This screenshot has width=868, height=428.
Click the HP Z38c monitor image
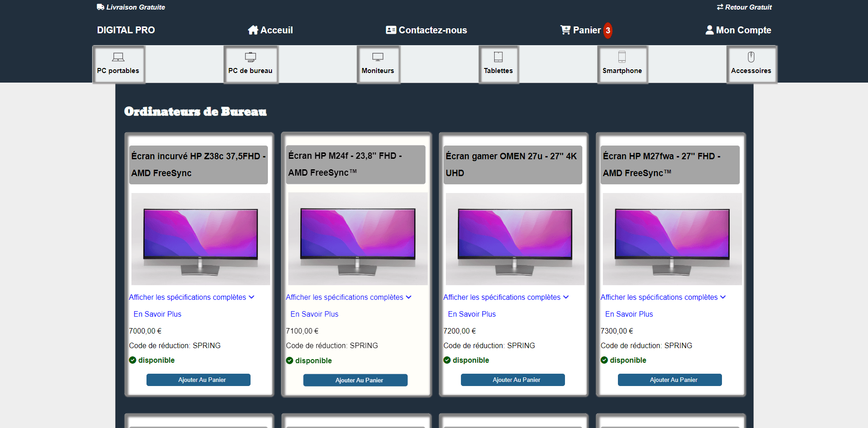(201, 239)
